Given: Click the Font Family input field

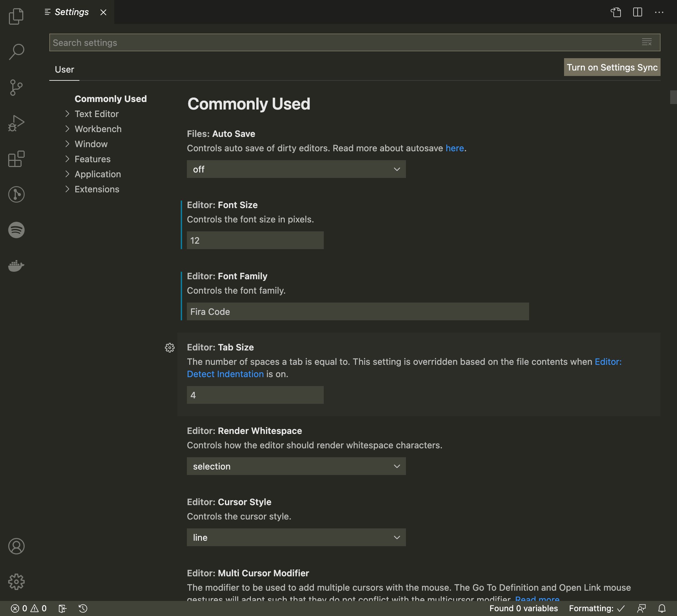Looking at the screenshot, I should (358, 311).
